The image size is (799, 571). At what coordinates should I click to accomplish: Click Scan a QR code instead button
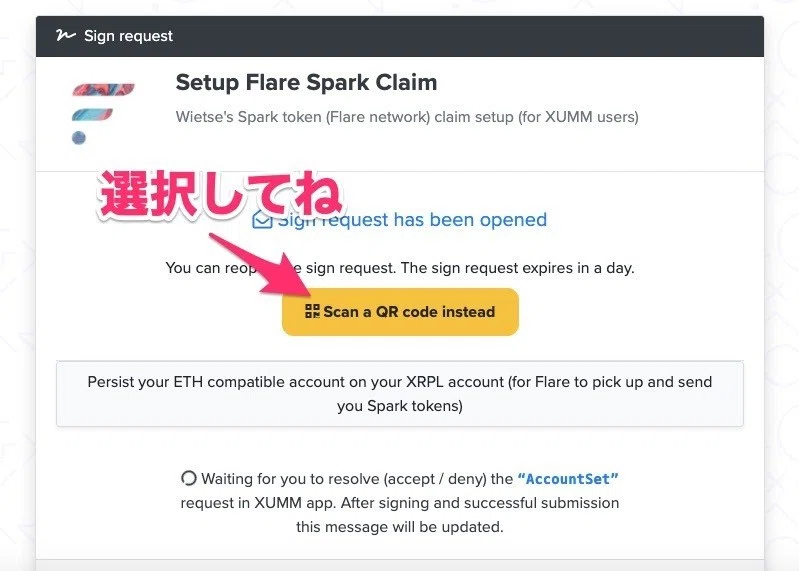[400, 312]
